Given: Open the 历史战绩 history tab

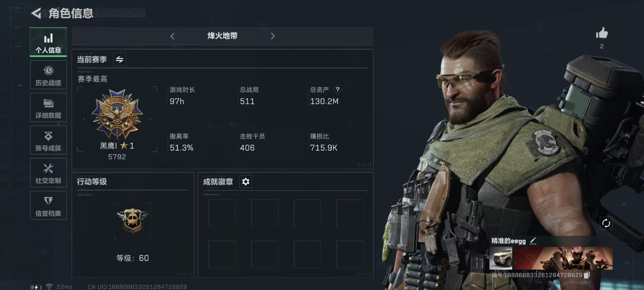Looking at the screenshot, I should (48, 75).
